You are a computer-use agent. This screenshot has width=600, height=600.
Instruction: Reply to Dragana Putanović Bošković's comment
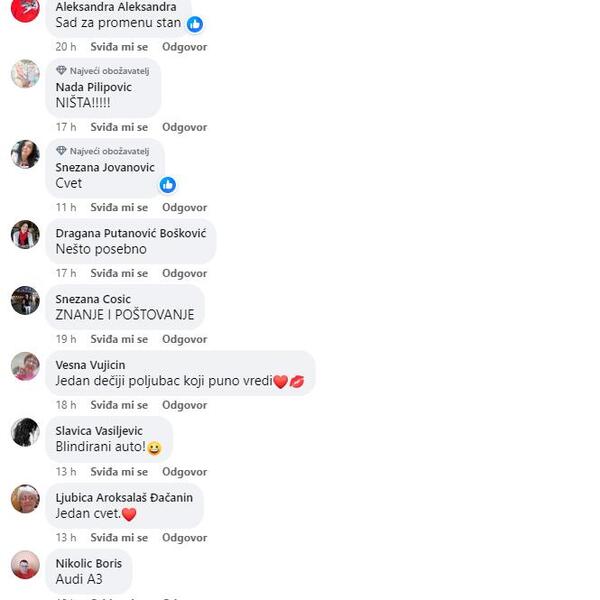pyautogui.click(x=184, y=273)
